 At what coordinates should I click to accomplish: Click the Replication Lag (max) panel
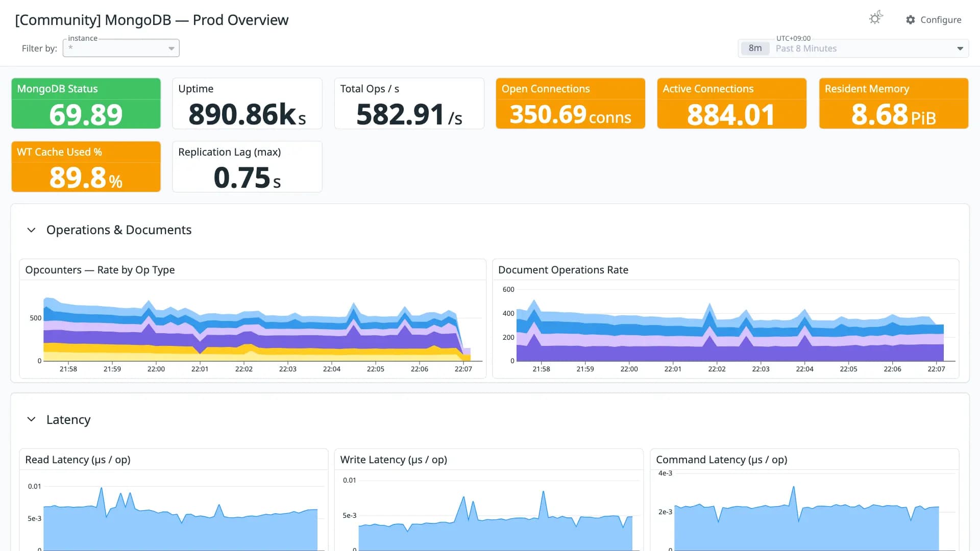pos(247,166)
